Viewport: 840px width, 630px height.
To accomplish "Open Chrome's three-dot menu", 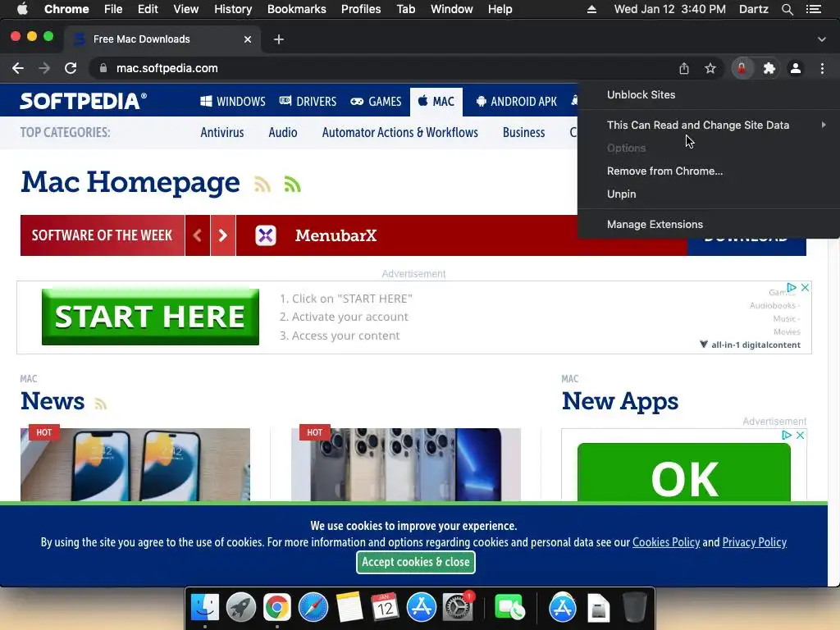I will pyautogui.click(x=822, y=68).
